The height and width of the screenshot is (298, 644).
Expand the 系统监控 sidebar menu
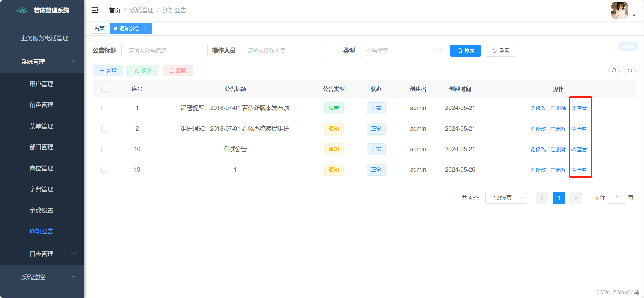click(x=42, y=277)
